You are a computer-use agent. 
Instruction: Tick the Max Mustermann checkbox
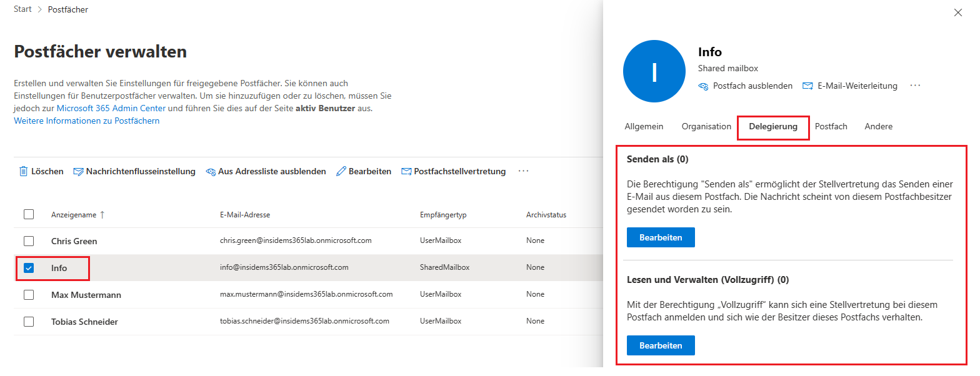click(29, 295)
